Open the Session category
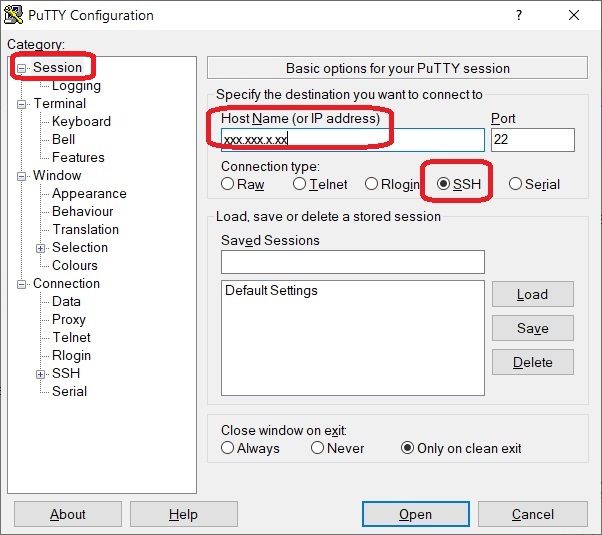The width and height of the screenshot is (602, 535). pyautogui.click(x=57, y=67)
